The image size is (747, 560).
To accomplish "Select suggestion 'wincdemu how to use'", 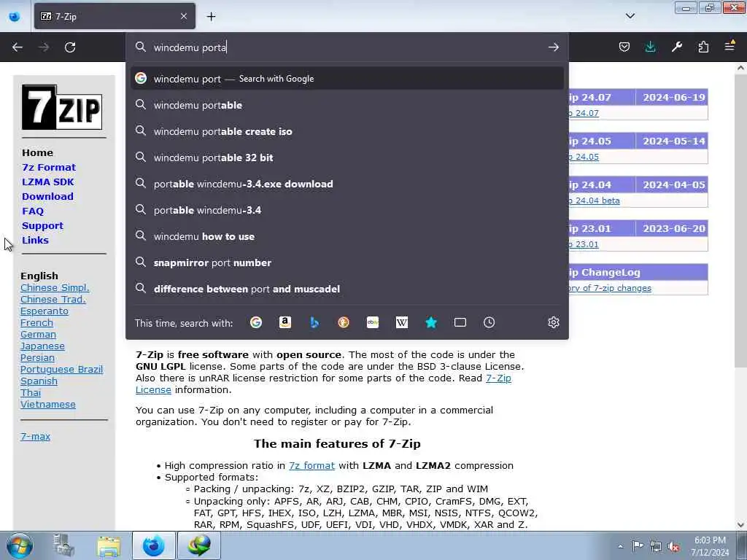I will click(347, 236).
